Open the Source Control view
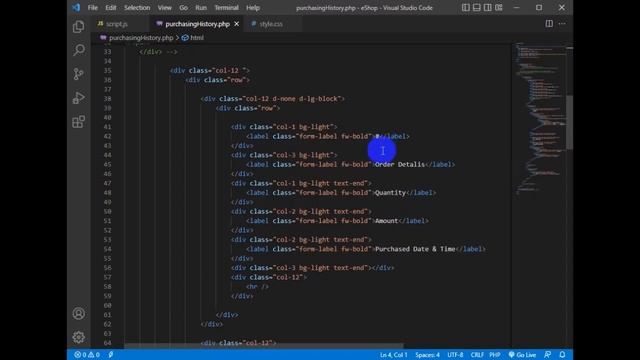The height and width of the screenshot is (360, 640). (78, 74)
